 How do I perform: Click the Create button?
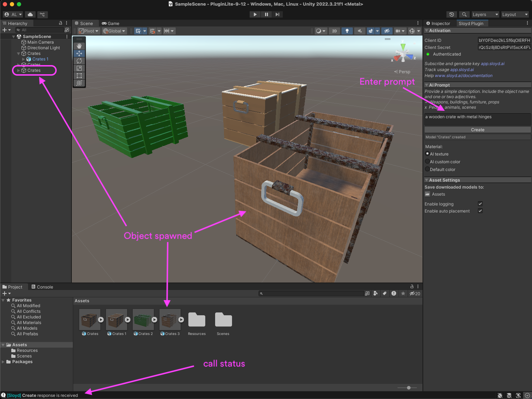[477, 130]
